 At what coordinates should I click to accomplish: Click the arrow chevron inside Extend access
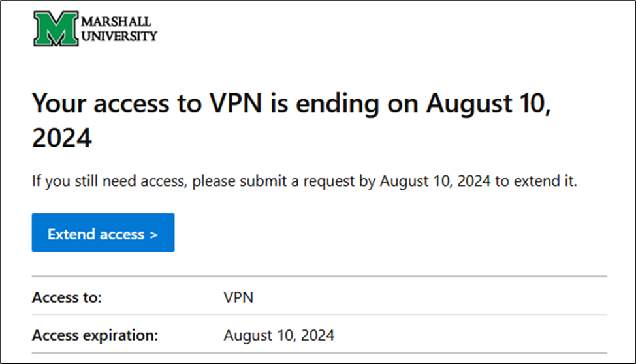coord(153,235)
